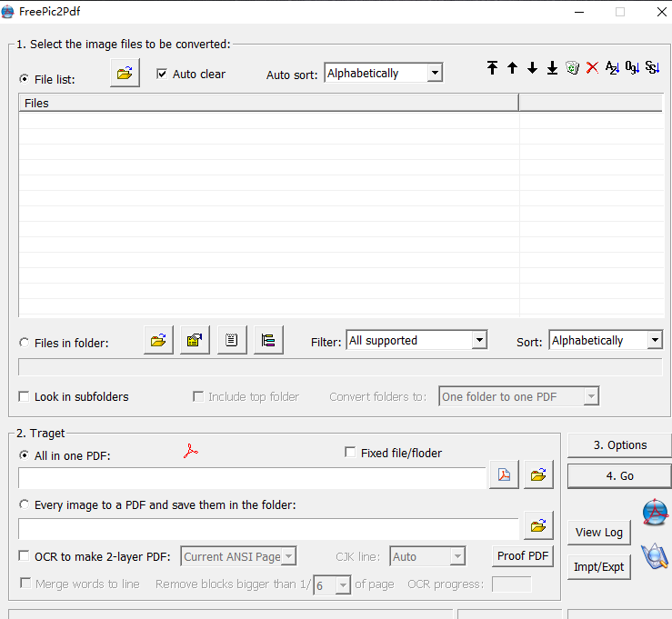Click the every-image output folder path field
672x619 pixels.
pyautogui.click(x=268, y=529)
